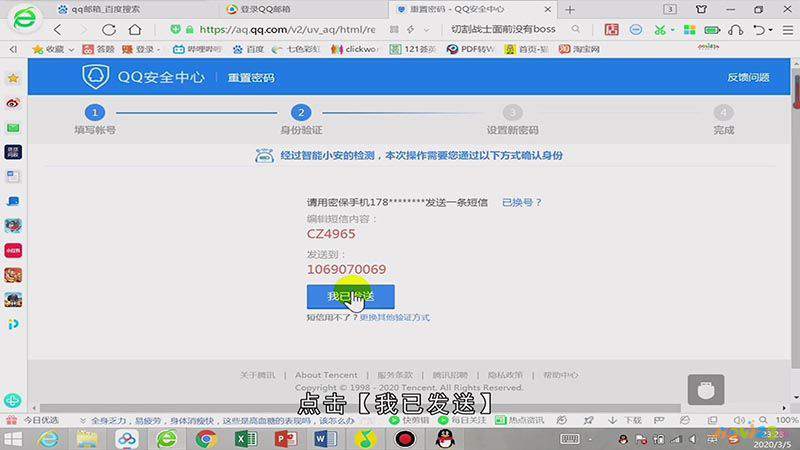This screenshot has width=800, height=450.
Task: Click the browser back arrow
Action: click(x=58, y=30)
